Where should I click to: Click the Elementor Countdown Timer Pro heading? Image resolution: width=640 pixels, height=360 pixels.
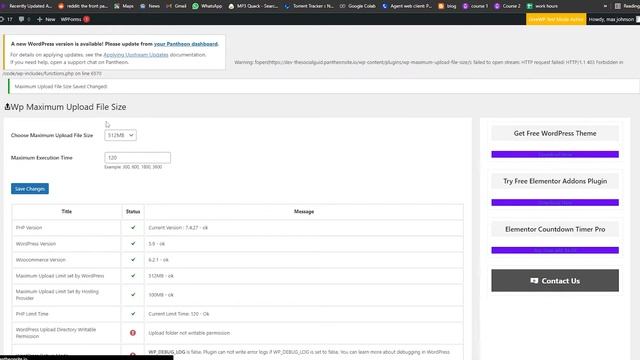(x=555, y=229)
